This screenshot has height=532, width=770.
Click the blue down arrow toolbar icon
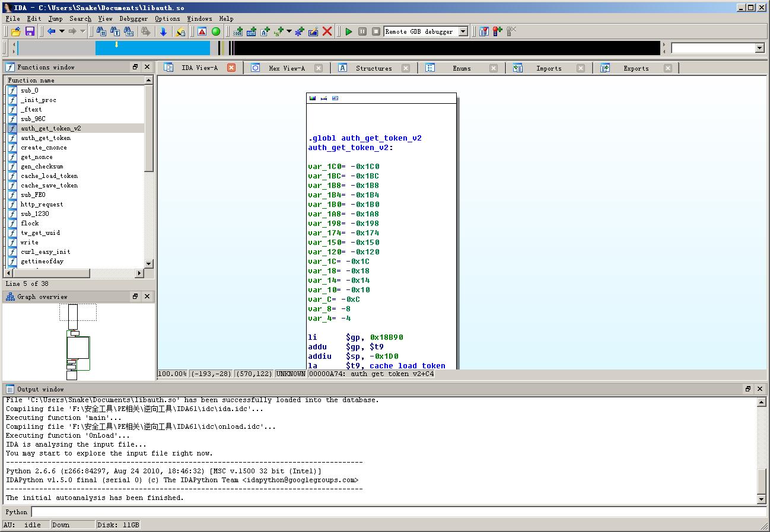click(x=163, y=31)
